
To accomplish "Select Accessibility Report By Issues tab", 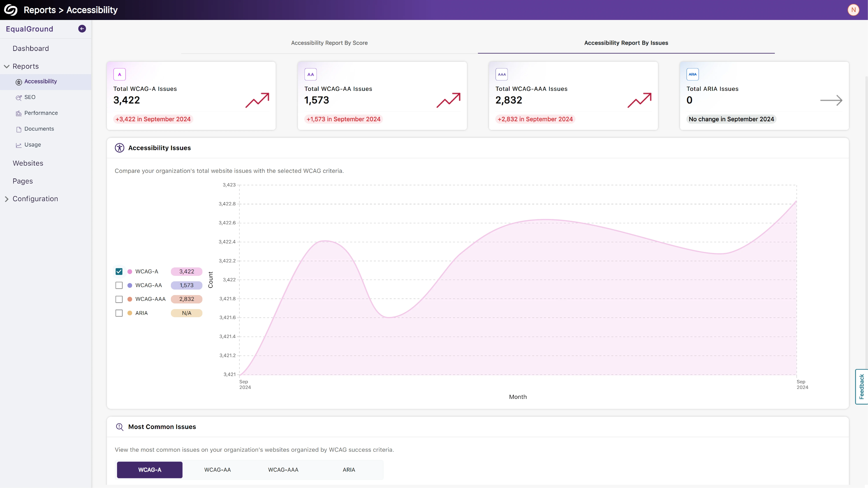I will click(626, 43).
